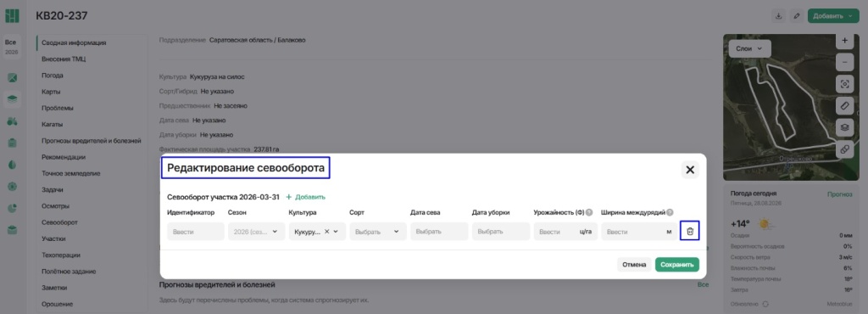Viewport: 868px width, 314px height.
Task: Show help tooltip for Урожайность (Ф)
Action: tap(589, 212)
